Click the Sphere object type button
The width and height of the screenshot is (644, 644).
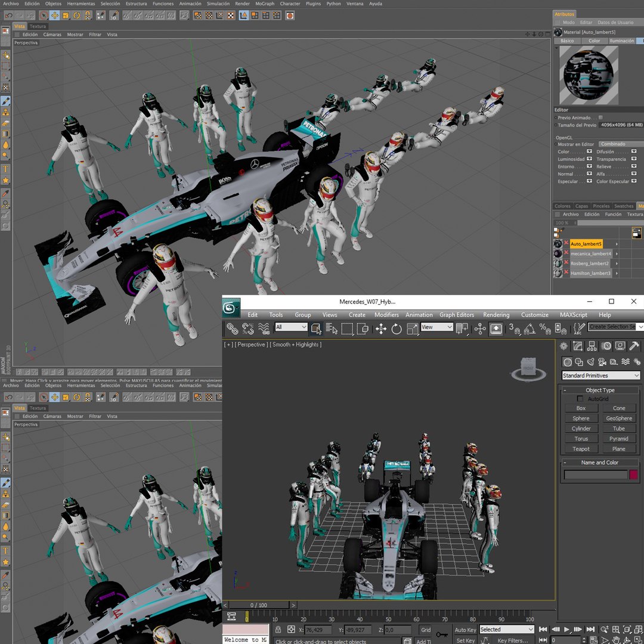tap(581, 418)
